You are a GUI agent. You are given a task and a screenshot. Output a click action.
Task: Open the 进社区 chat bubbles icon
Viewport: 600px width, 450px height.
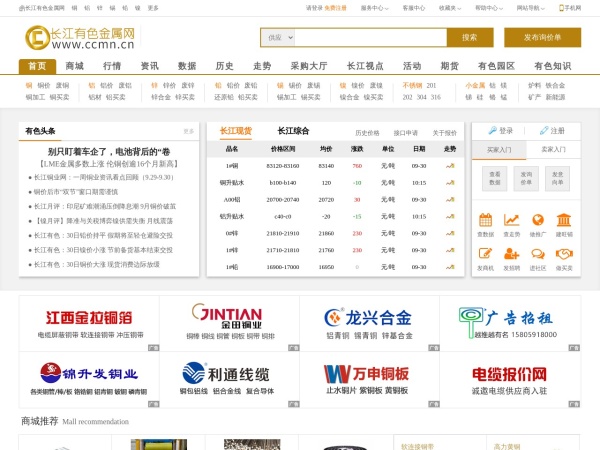coord(538,254)
